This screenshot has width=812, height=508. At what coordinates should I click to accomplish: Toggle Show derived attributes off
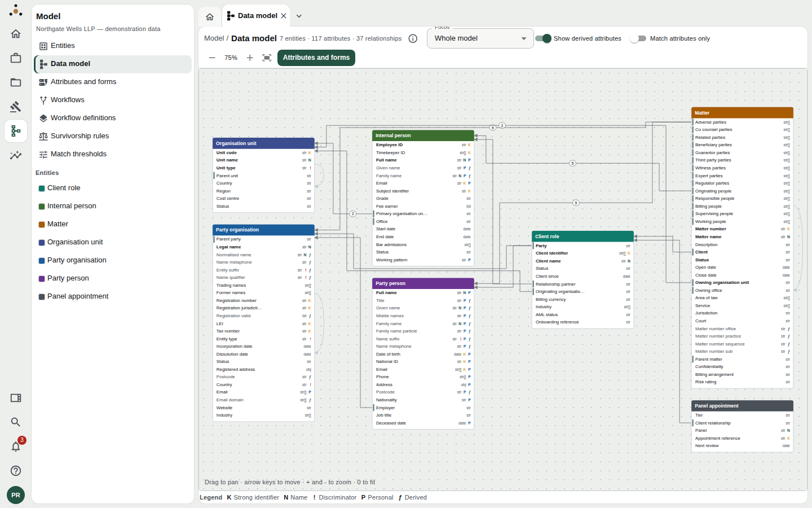click(x=543, y=38)
